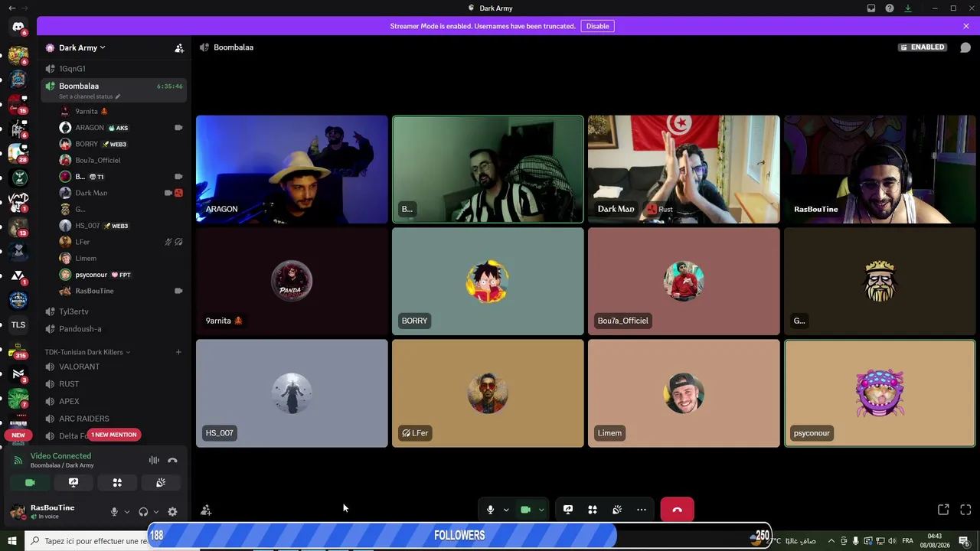980x551 pixels.
Task: Close the Streamer Mode banner
Action: point(966,26)
